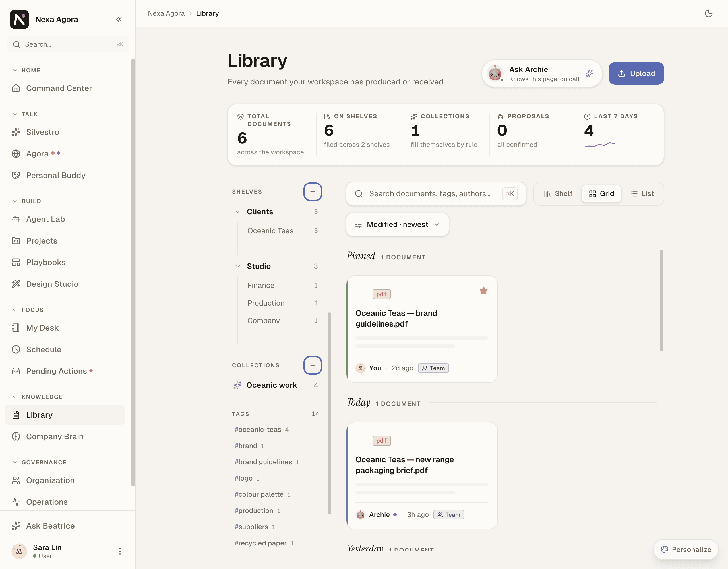This screenshot has height=569, width=728.
Task: Click the Nexa Agora logo icon
Action: coord(19,19)
